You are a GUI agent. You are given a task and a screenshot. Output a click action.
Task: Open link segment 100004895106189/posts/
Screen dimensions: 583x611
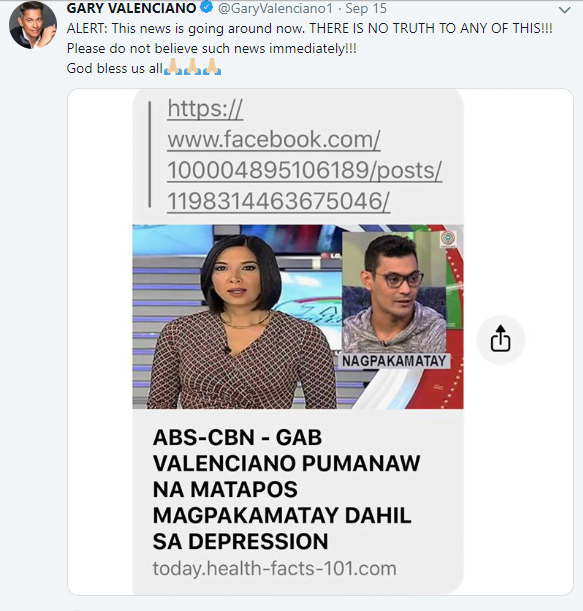304,171
